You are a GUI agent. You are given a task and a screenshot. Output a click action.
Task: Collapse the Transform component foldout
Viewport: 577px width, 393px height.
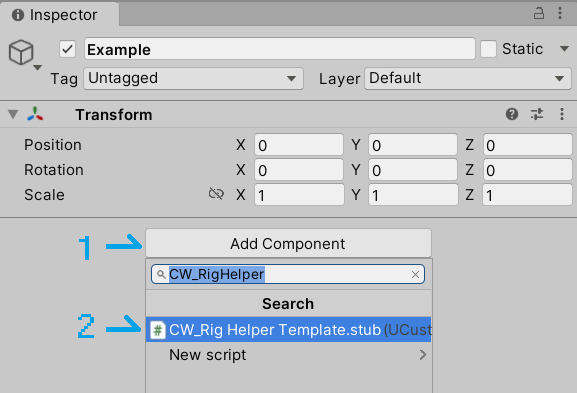click(13, 114)
